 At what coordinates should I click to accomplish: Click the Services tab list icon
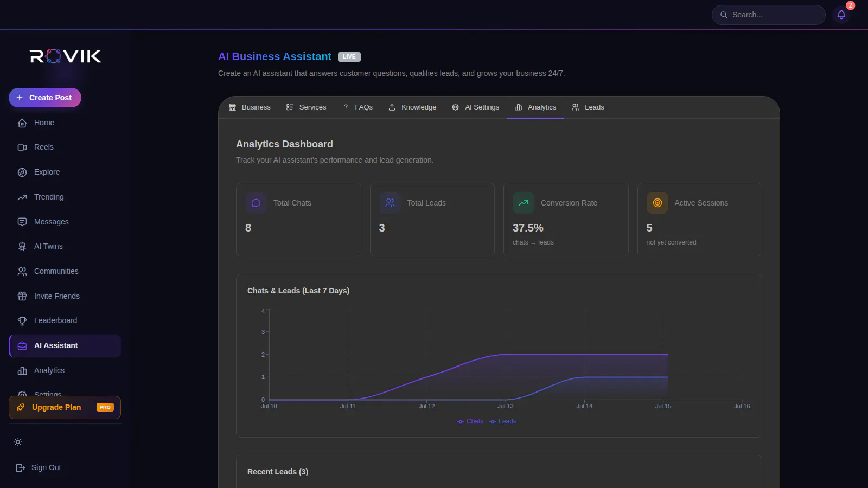point(290,107)
